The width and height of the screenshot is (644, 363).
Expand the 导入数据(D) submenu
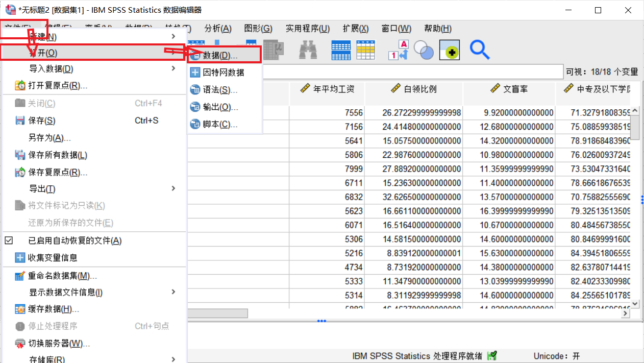pos(93,68)
